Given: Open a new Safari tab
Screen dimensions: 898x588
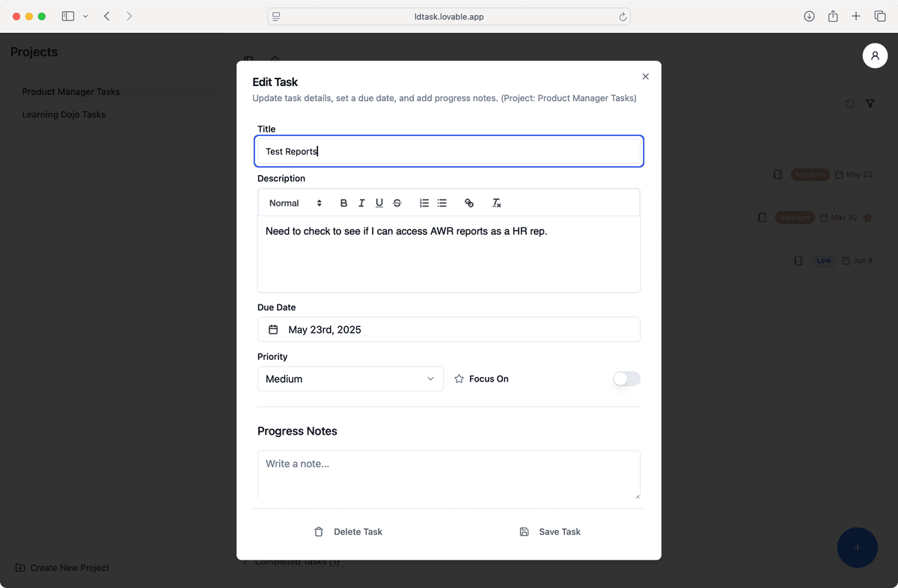Looking at the screenshot, I should point(856,16).
